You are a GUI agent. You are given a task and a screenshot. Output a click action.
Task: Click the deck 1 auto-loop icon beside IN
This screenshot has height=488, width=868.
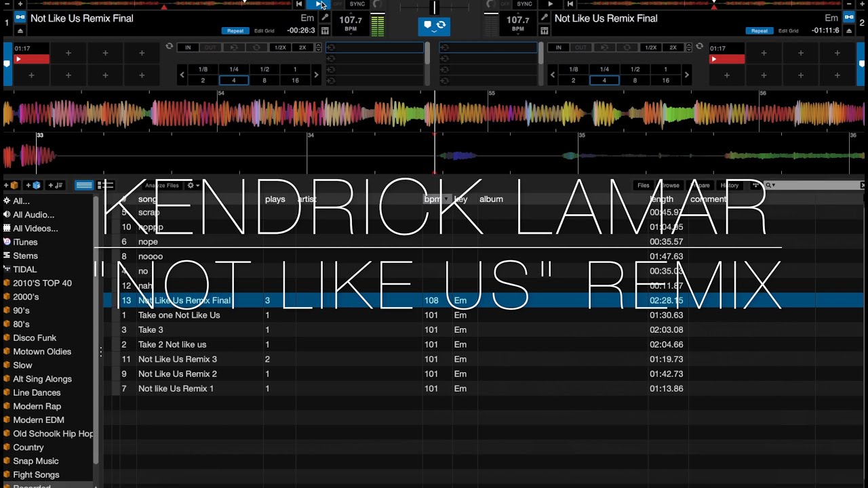coord(169,46)
